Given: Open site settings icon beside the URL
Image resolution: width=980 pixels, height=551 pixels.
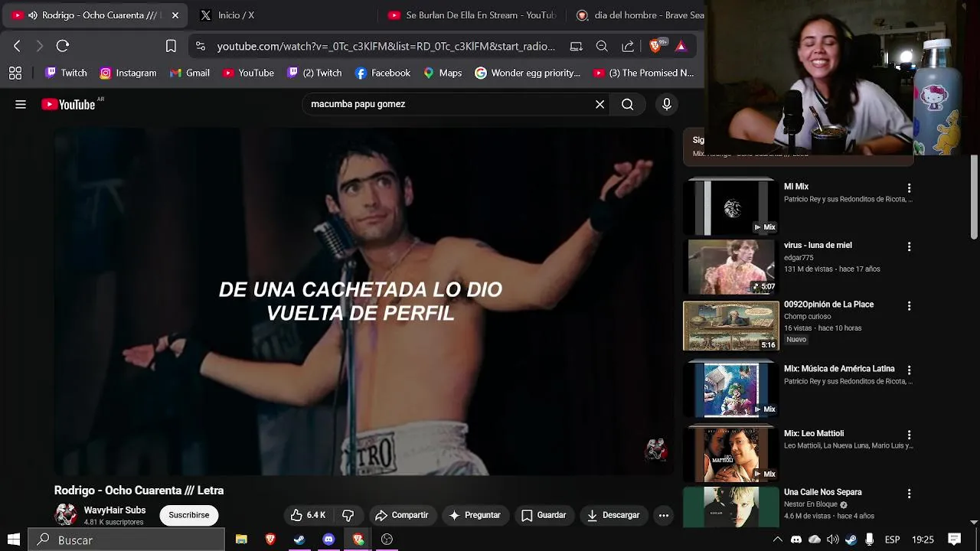Looking at the screenshot, I should coord(201,46).
